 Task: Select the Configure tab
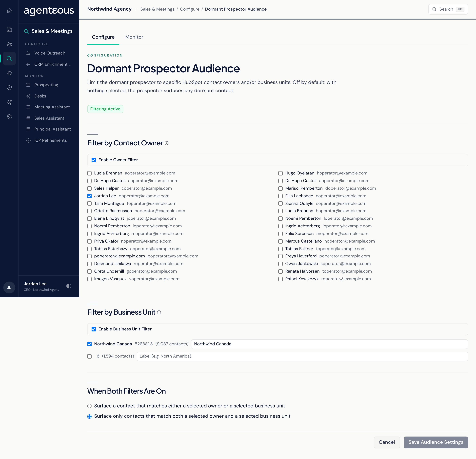tap(103, 37)
